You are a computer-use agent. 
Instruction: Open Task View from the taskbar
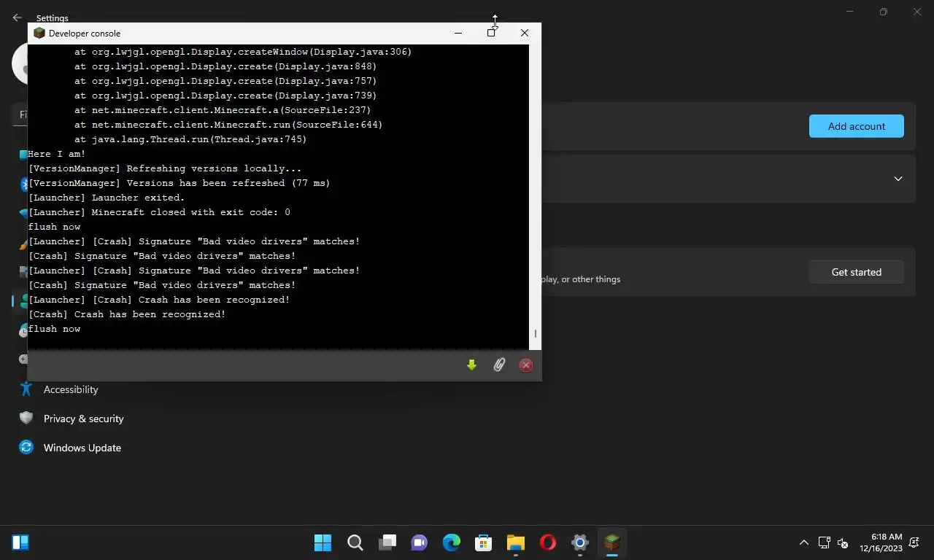[x=387, y=542]
